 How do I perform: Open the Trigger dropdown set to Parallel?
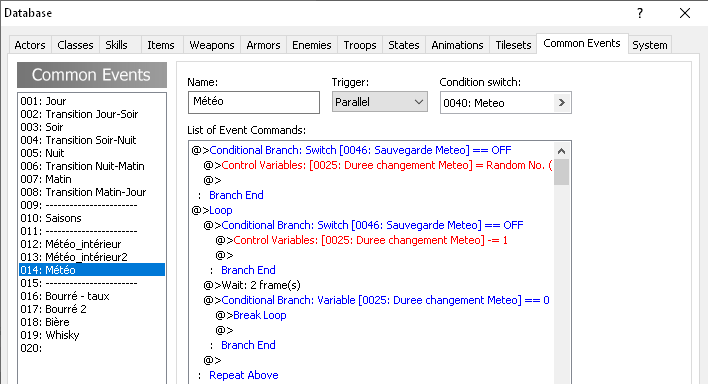(380, 102)
